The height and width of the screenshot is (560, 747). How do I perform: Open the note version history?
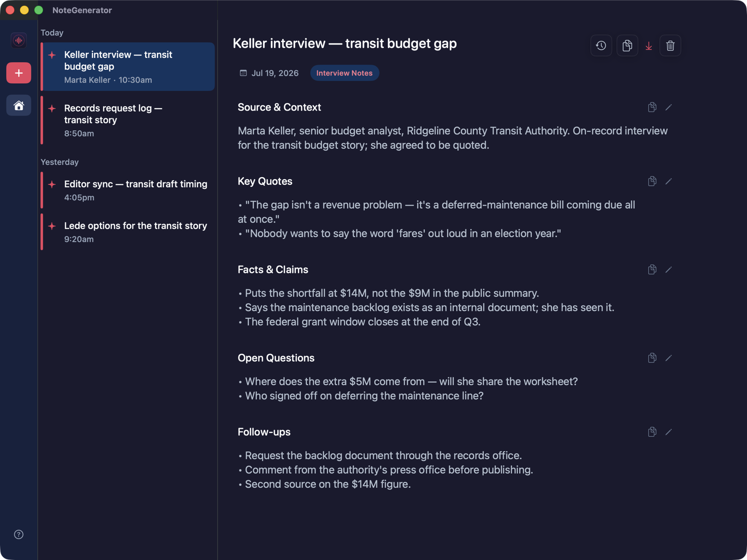tap(601, 46)
